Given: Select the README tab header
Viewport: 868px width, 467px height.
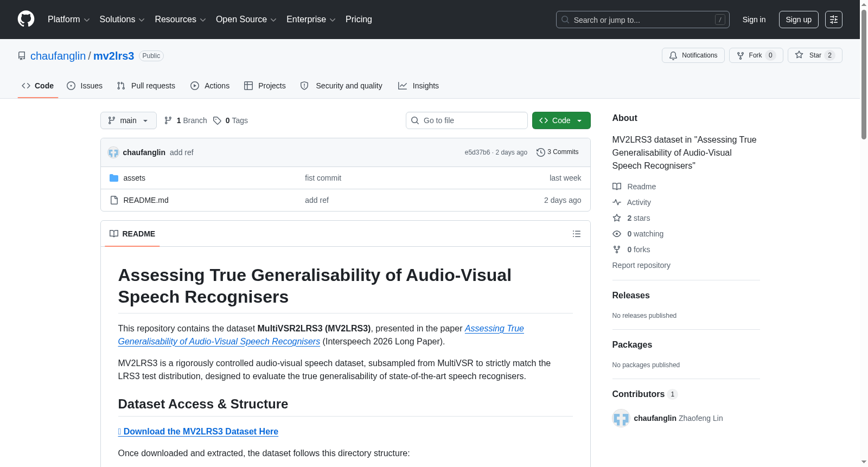Looking at the screenshot, I should (132, 234).
